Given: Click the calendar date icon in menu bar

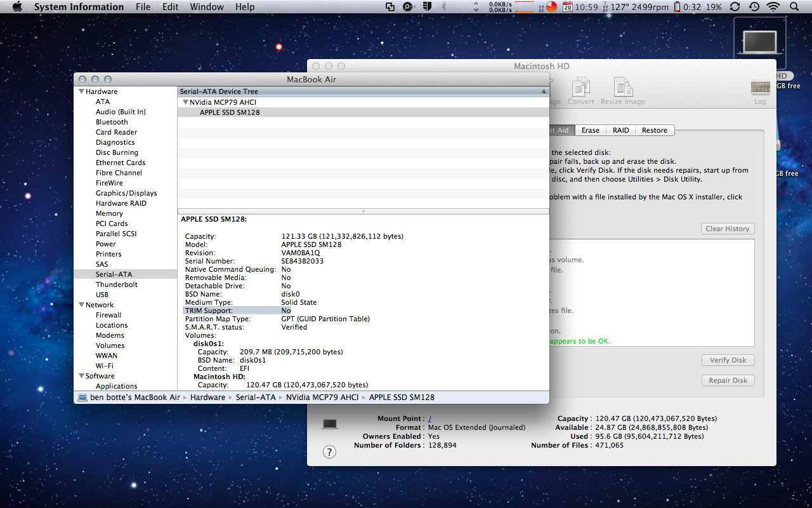Looking at the screenshot, I should pos(568,7).
